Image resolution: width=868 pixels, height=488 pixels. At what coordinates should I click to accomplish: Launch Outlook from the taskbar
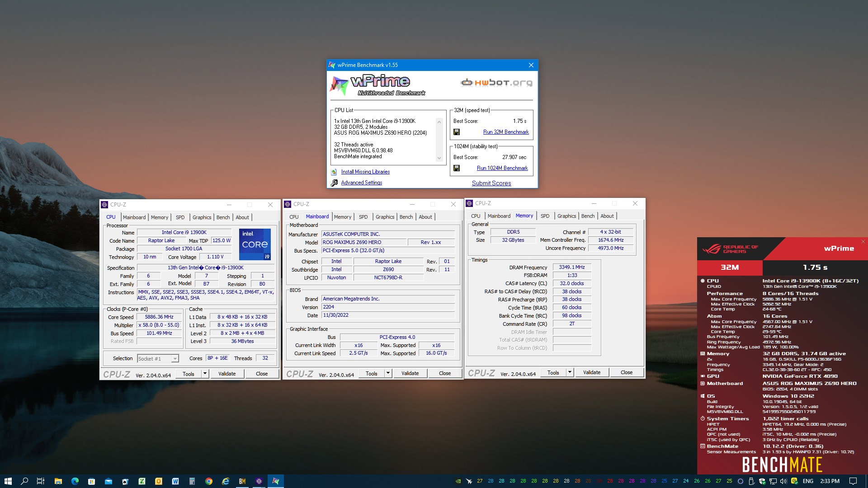tap(159, 481)
